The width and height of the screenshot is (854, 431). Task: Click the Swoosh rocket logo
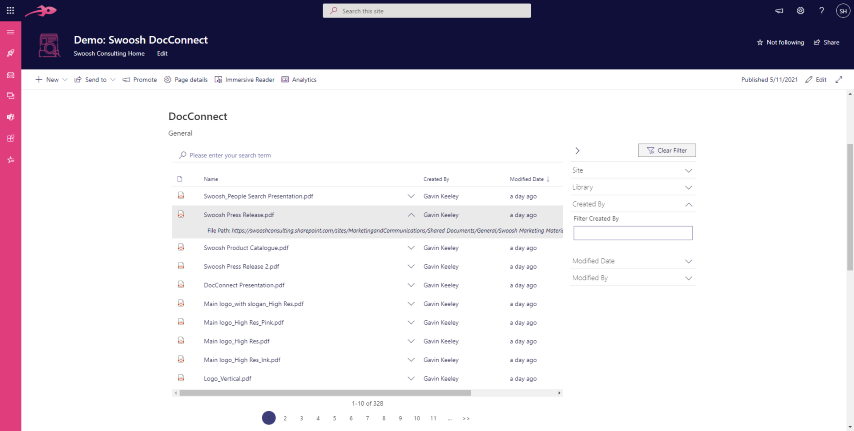click(40, 10)
